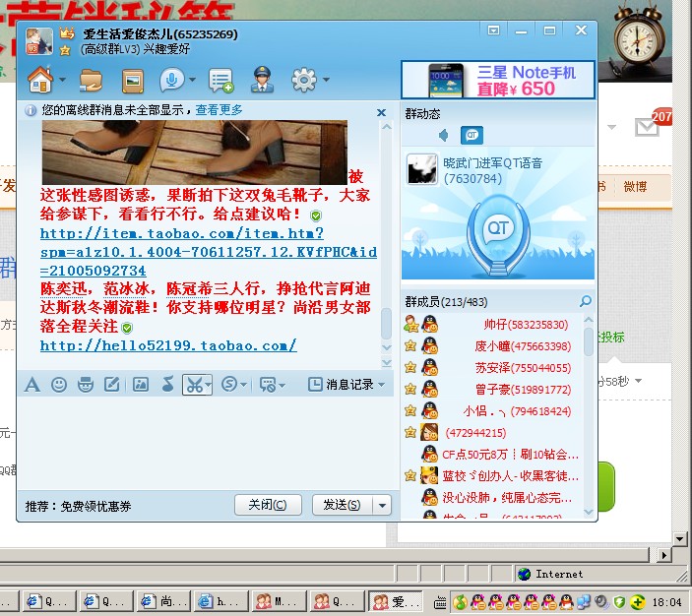This screenshot has width=692, height=616.
Task: Click the member list scrollbar thumb
Action: point(589,341)
